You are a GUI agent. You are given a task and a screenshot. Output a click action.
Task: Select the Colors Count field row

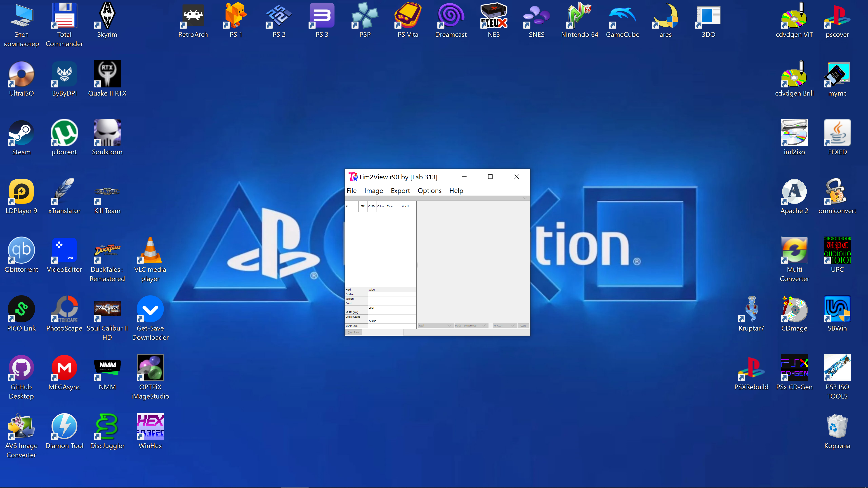(x=381, y=317)
